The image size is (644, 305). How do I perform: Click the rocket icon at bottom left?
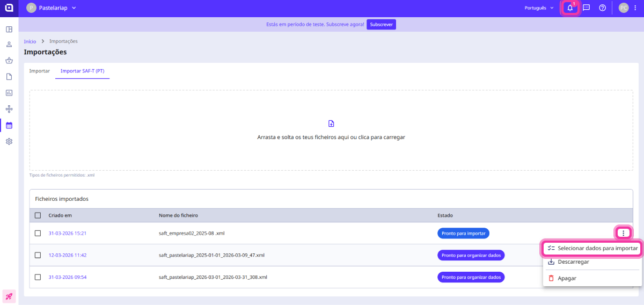pyautogui.click(x=9, y=296)
